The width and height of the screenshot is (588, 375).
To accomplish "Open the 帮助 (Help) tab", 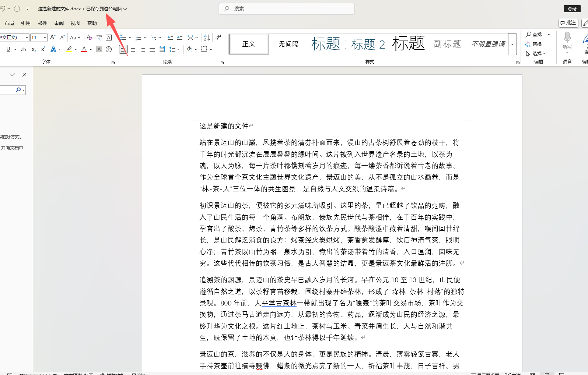I will 92,23.
